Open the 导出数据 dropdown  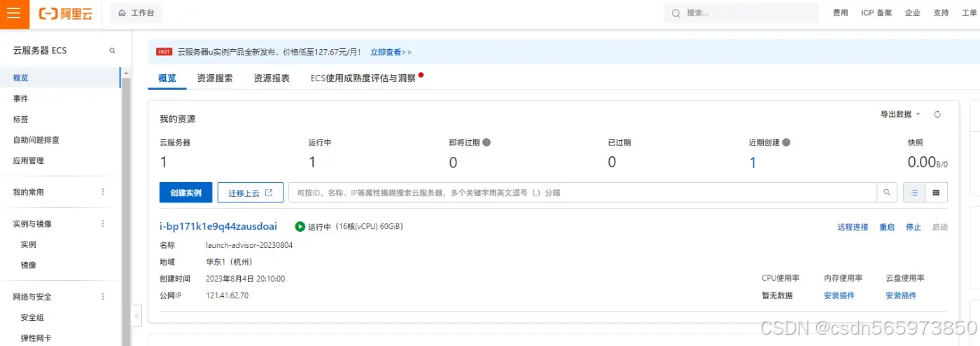(x=900, y=114)
